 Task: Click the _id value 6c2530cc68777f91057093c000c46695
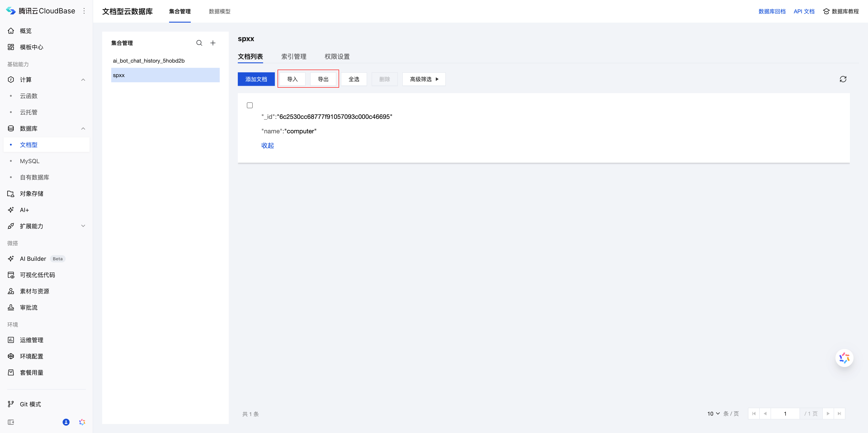tap(335, 117)
